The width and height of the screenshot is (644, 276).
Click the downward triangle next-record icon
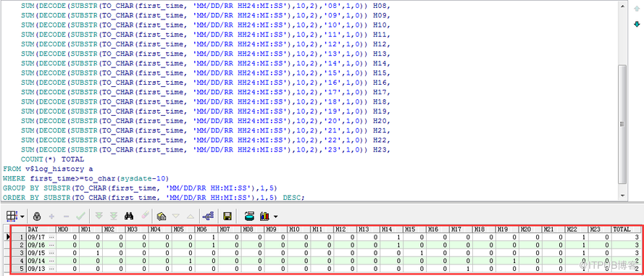pos(176,216)
